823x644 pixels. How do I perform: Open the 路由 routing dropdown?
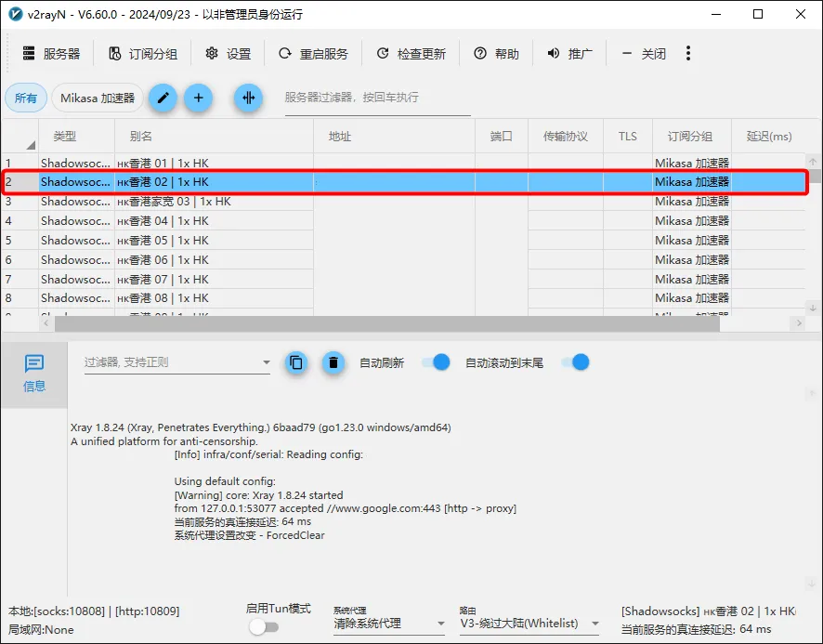pyautogui.click(x=529, y=624)
